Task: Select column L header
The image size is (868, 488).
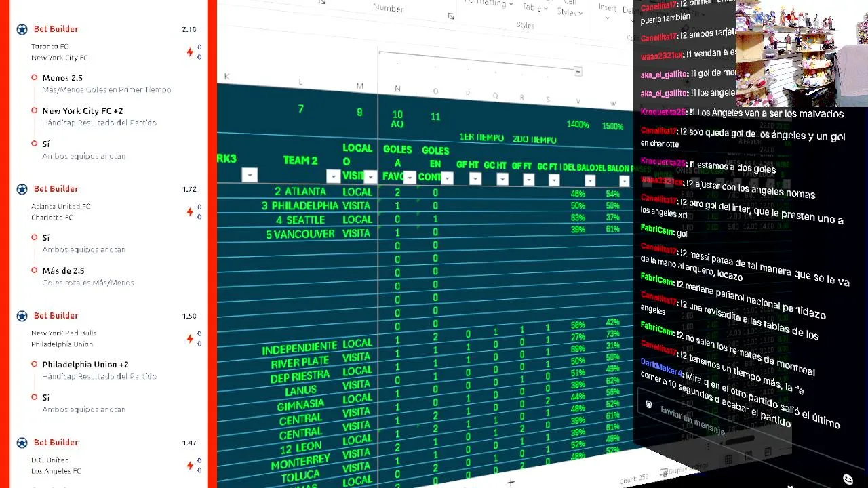Action: coord(300,82)
